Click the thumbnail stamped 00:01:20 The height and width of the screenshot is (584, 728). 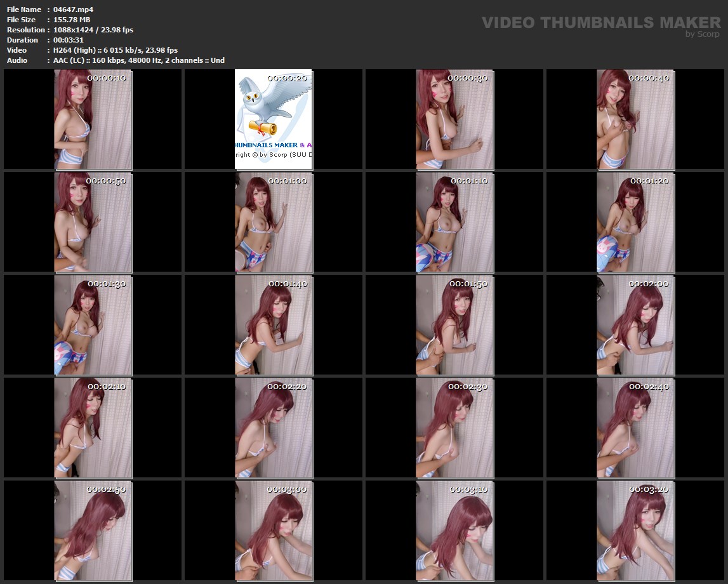(x=635, y=222)
